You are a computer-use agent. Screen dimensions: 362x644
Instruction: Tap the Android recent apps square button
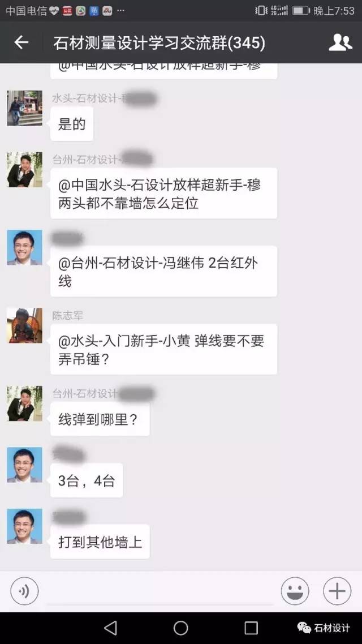pos(251,628)
